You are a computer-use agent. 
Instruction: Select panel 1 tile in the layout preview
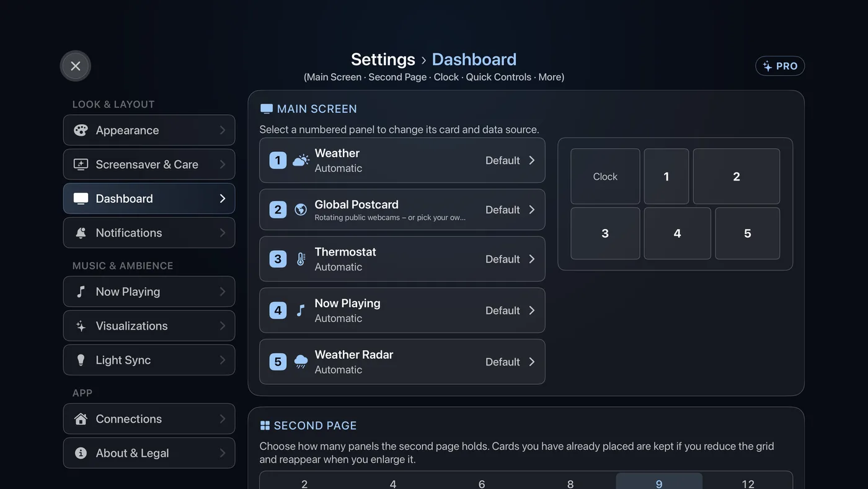(x=666, y=176)
